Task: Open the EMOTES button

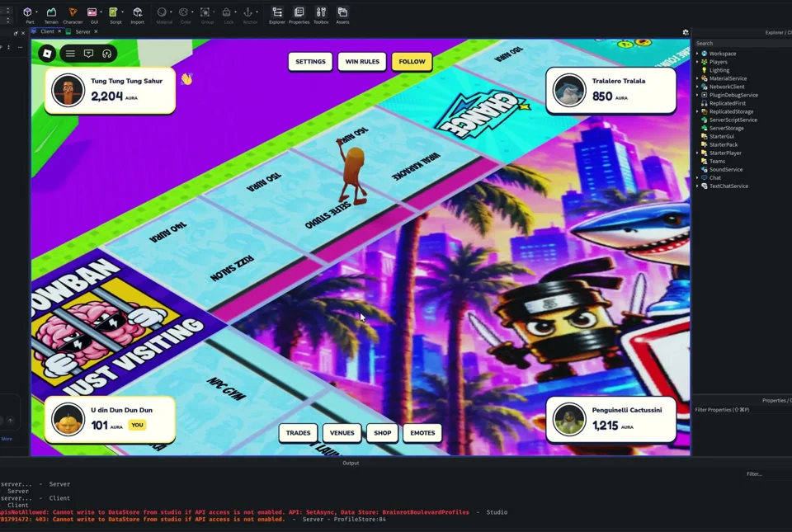Action: pos(422,433)
